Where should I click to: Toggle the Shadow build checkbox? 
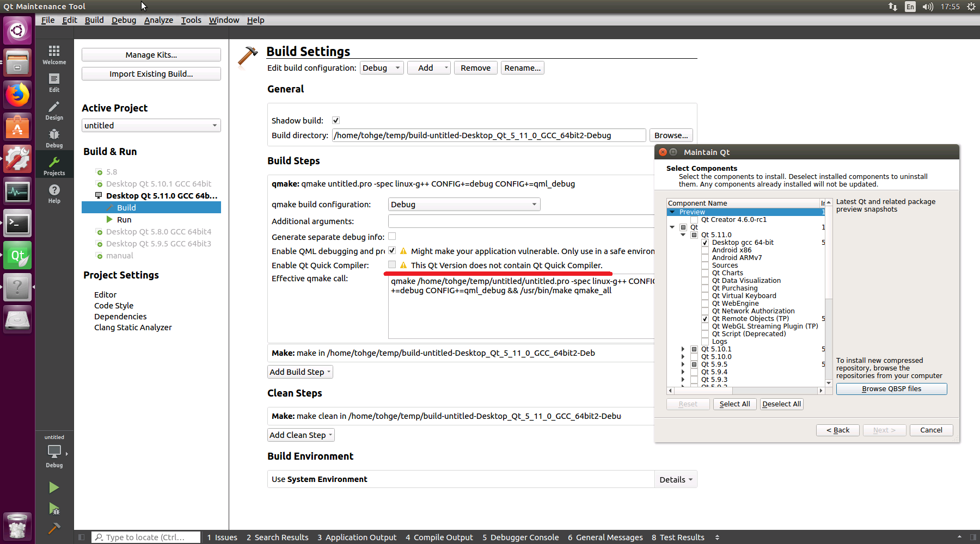click(336, 121)
